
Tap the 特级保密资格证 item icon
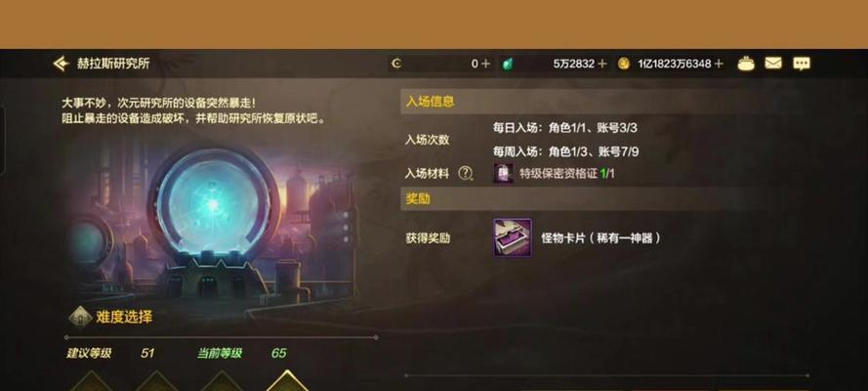pos(503,173)
